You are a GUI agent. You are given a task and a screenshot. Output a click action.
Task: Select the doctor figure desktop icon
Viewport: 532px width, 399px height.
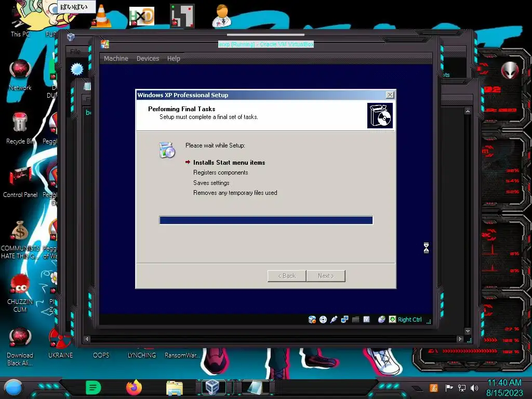222,16
